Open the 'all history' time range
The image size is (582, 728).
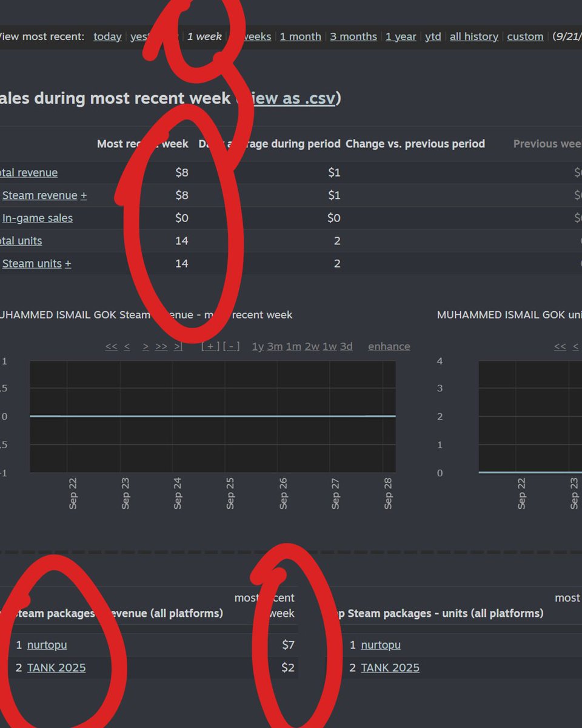[x=474, y=36]
